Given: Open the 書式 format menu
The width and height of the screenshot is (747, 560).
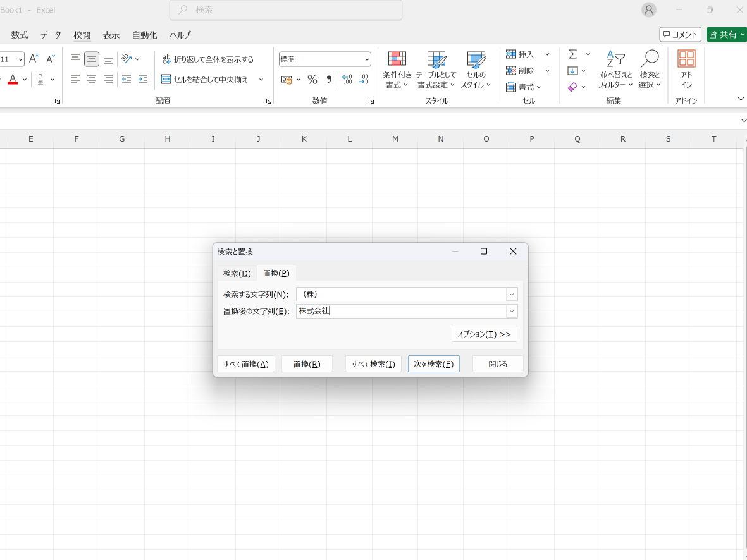Looking at the screenshot, I should 524,87.
